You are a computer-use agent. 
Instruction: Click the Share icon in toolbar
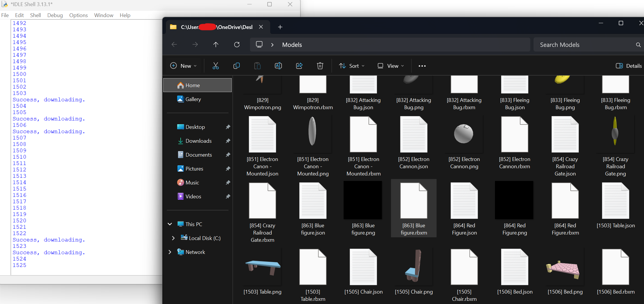[x=299, y=66]
